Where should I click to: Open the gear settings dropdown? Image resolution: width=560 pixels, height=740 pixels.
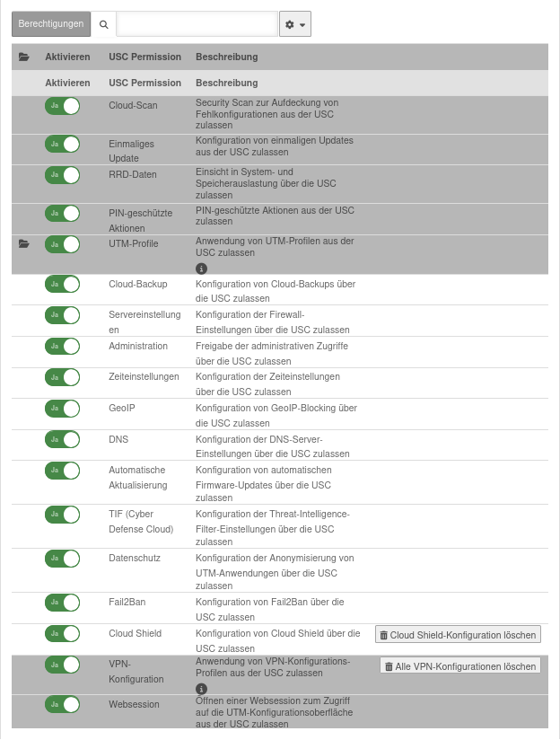295,24
